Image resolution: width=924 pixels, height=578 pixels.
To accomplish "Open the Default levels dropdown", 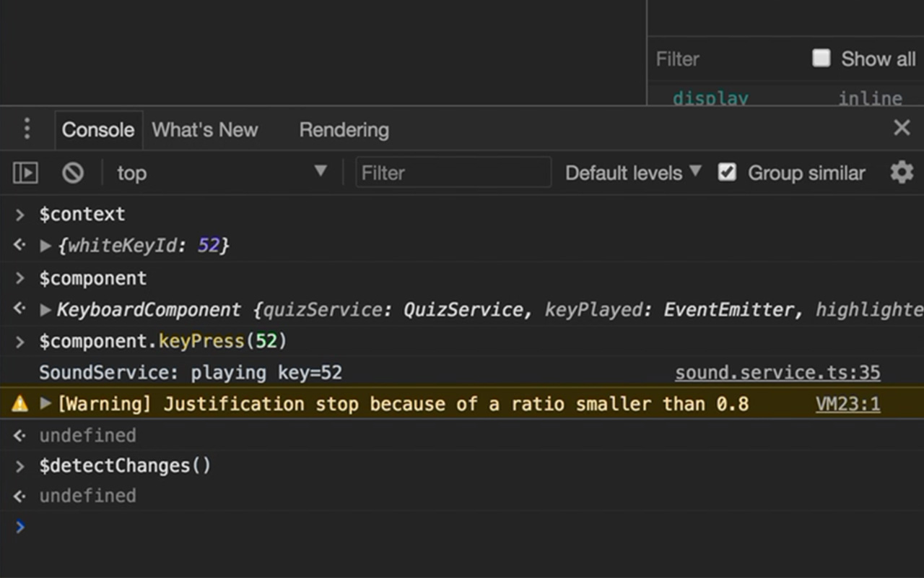I will pos(633,173).
